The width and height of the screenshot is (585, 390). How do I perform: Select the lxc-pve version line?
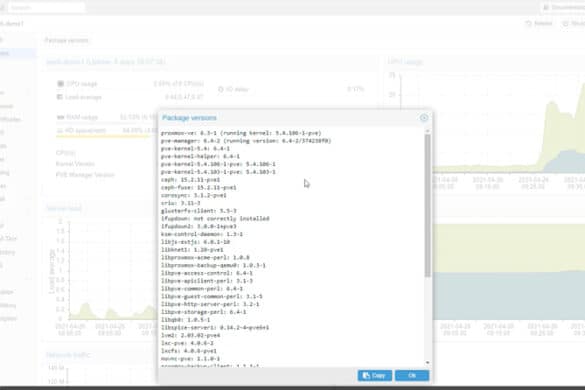coord(187,343)
